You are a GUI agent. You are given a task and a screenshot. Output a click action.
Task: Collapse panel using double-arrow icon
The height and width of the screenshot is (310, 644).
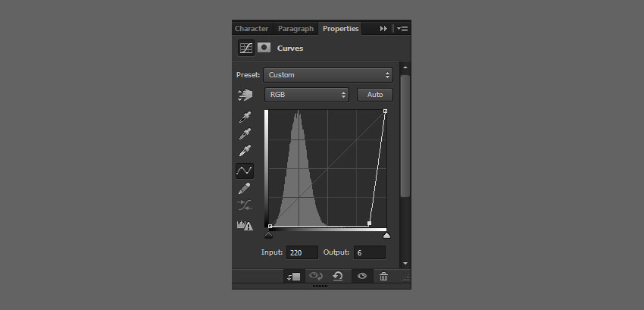point(383,28)
